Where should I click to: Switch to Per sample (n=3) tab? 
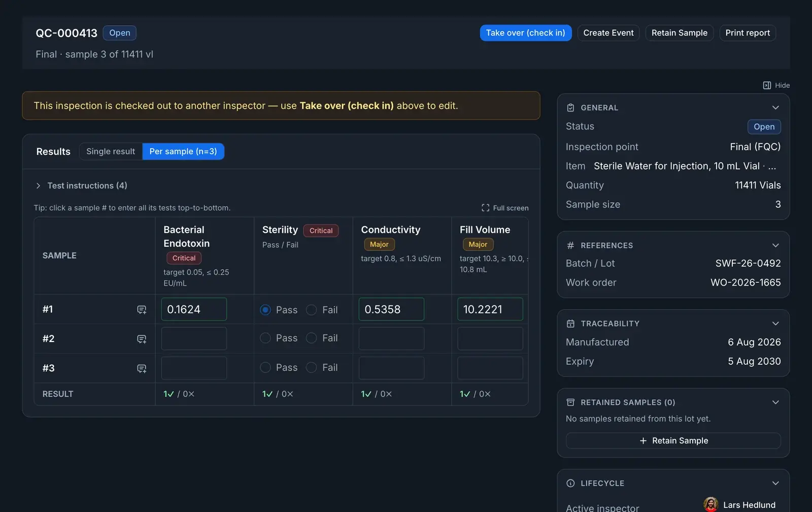tap(183, 151)
